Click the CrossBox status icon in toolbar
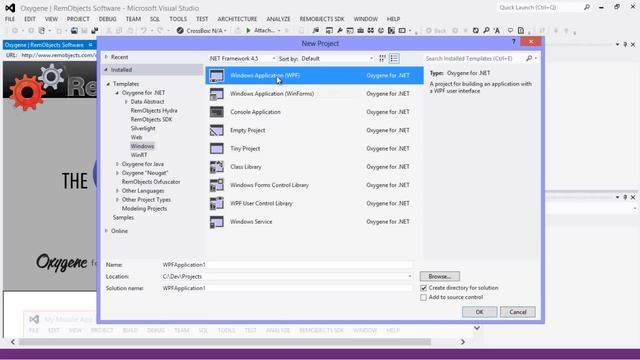This screenshot has width=640, height=360. click(180, 31)
